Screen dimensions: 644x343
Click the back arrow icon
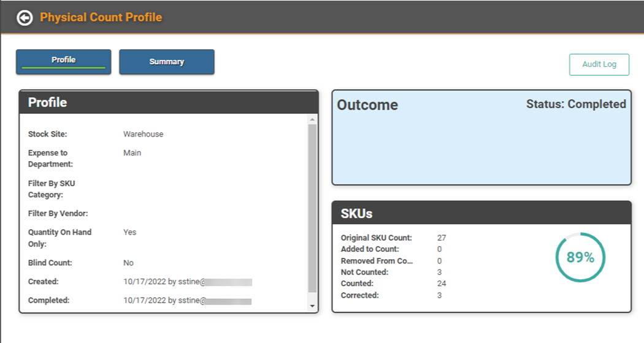point(24,18)
